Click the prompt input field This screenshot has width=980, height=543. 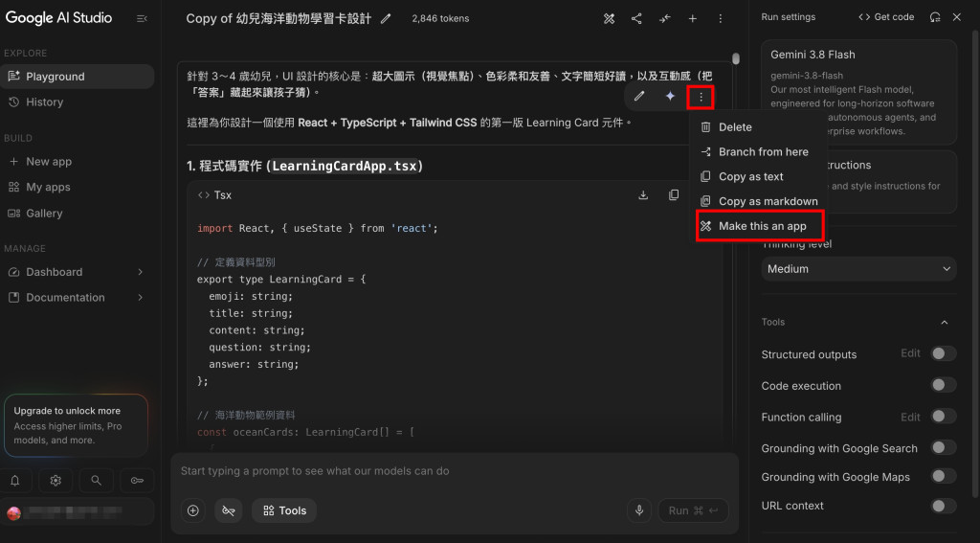click(455, 471)
